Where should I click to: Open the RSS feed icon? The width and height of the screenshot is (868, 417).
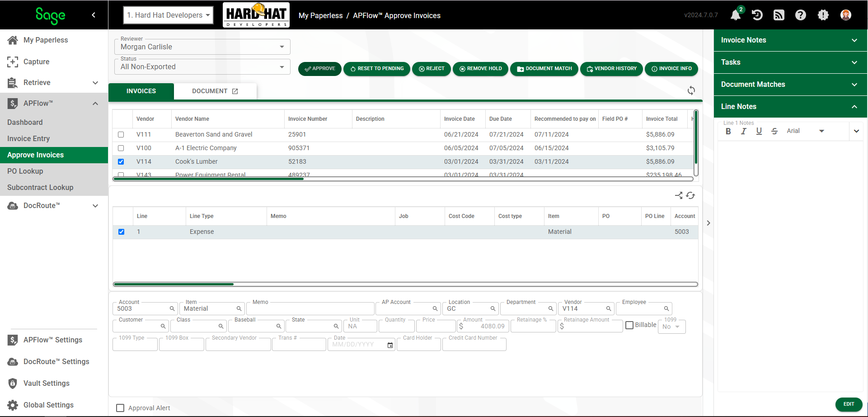click(x=779, y=15)
